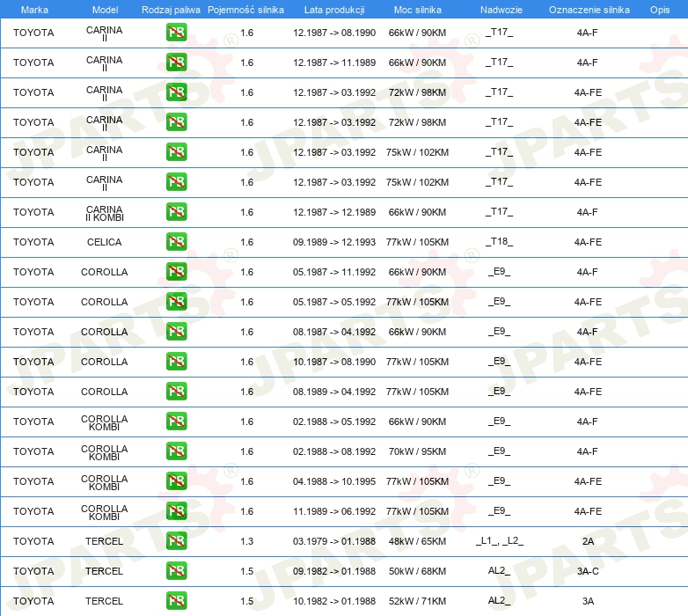Click the 'CELICA' model cell
Image resolution: width=688 pixels, height=616 pixels.
[105, 242]
